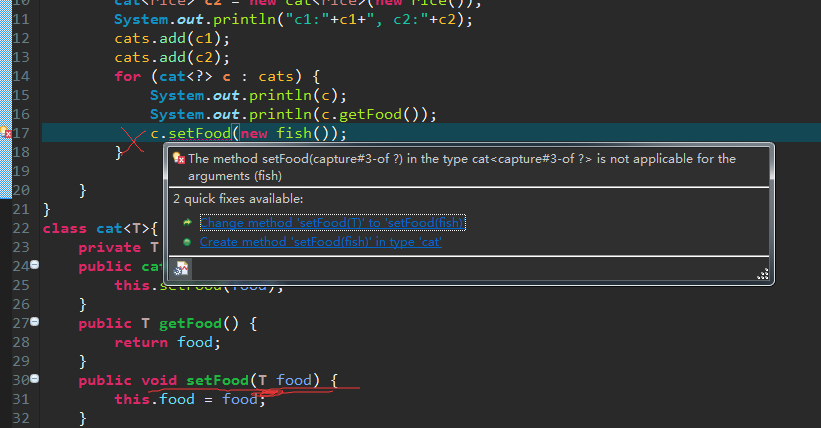
Task: Apply fix: Create method 'setFood(fish)' in type 'cat'
Action: 320,242
